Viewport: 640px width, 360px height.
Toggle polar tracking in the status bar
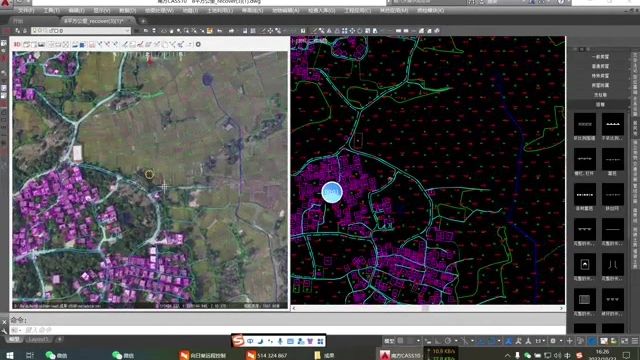(x=448, y=341)
